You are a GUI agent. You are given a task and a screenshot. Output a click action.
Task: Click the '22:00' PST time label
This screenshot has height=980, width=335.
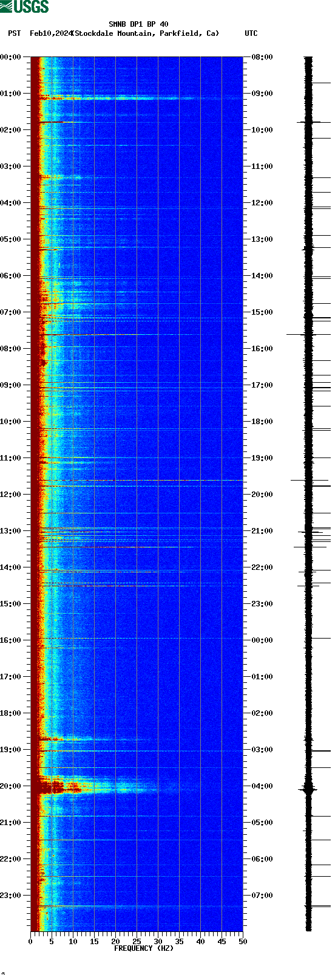tap(10, 859)
